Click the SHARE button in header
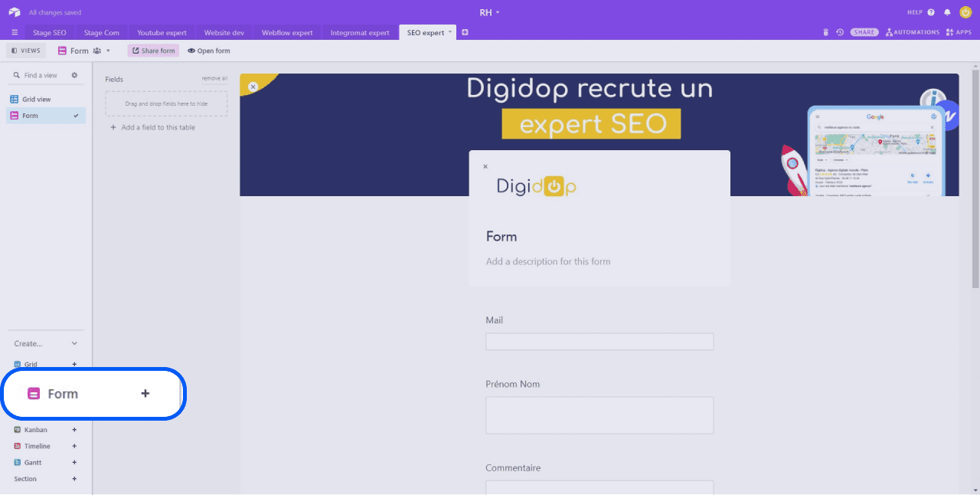This screenshot has height=495, width=980. click(864, 32)
